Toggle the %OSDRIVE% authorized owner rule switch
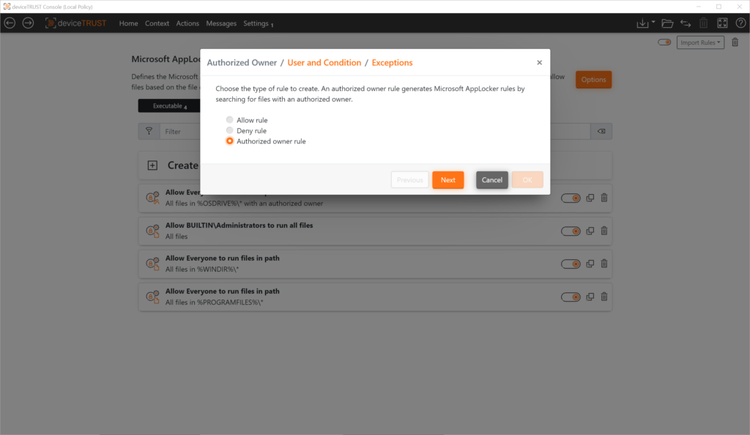Viewport: 750px width, 435px height. click(571, 198)
